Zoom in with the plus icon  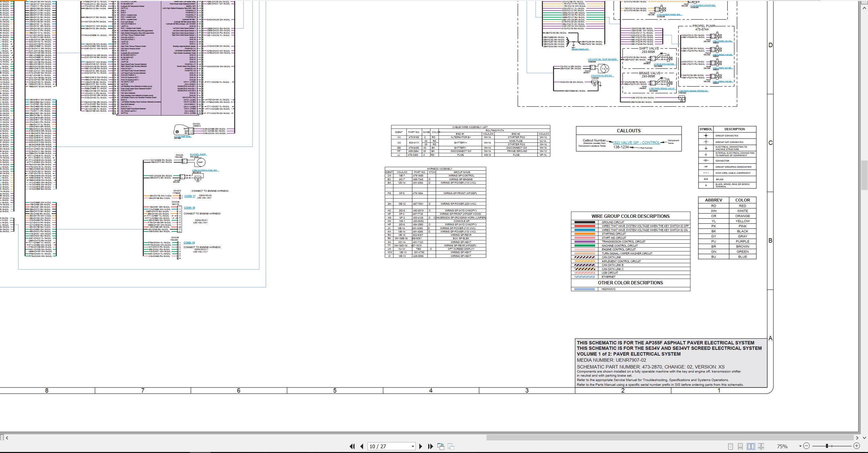pyautogui.click(x=856, y=446)
